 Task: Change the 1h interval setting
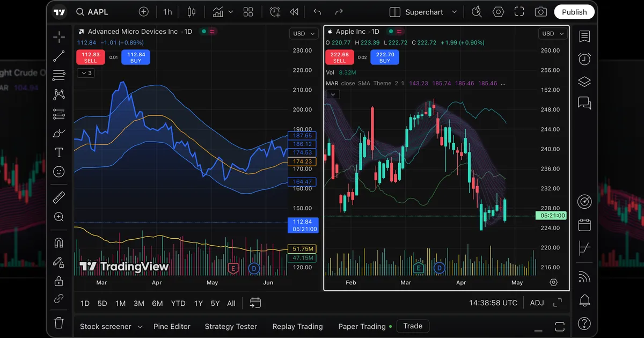click(168, 12)
